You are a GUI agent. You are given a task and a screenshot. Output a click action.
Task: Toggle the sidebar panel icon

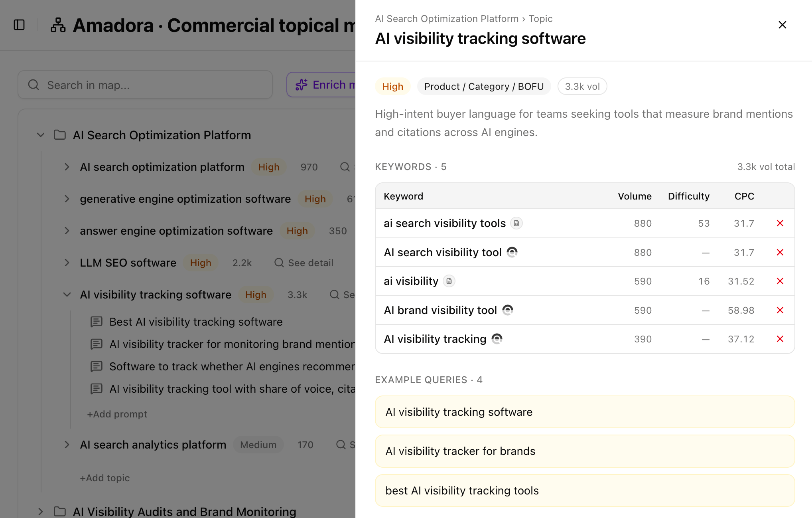point(19,25)
